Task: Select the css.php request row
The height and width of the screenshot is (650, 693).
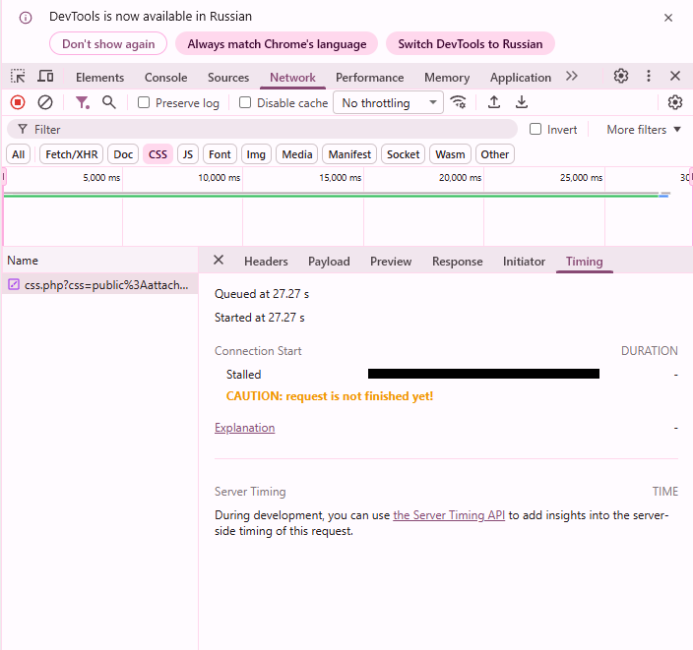Action: pyautogui.click(x=100, y=285)
